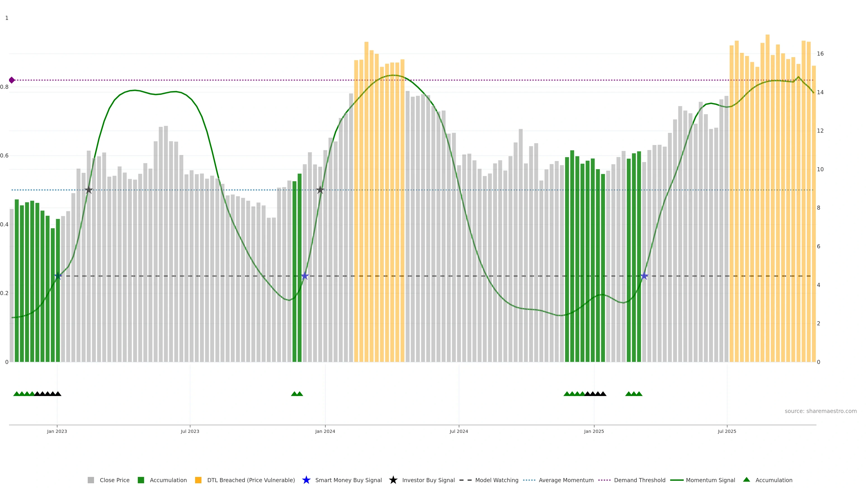Screen dimensions: 868x488
Task: Click the Momentum Signal legend line swatch
Action: 677,480
